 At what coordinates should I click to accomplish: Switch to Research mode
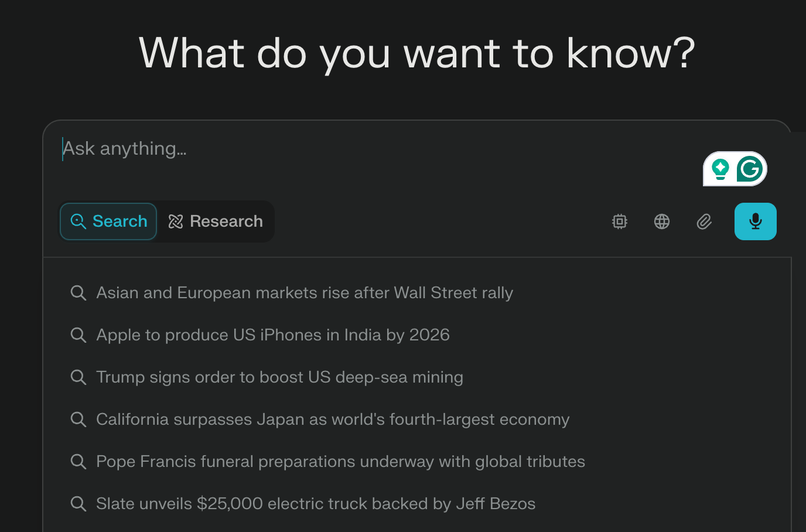[216, 221]
